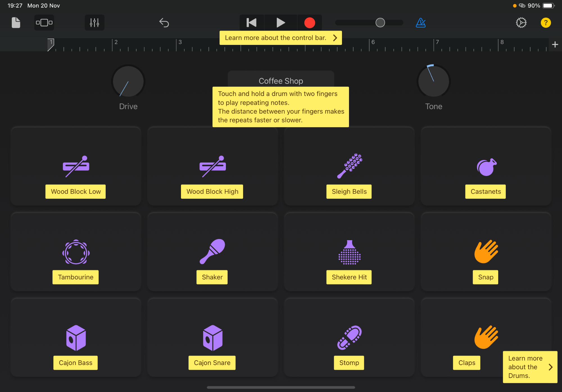Click the Castanets label
Image resolution: width=562 pixels, height=392 pixels.
[486, 192]
